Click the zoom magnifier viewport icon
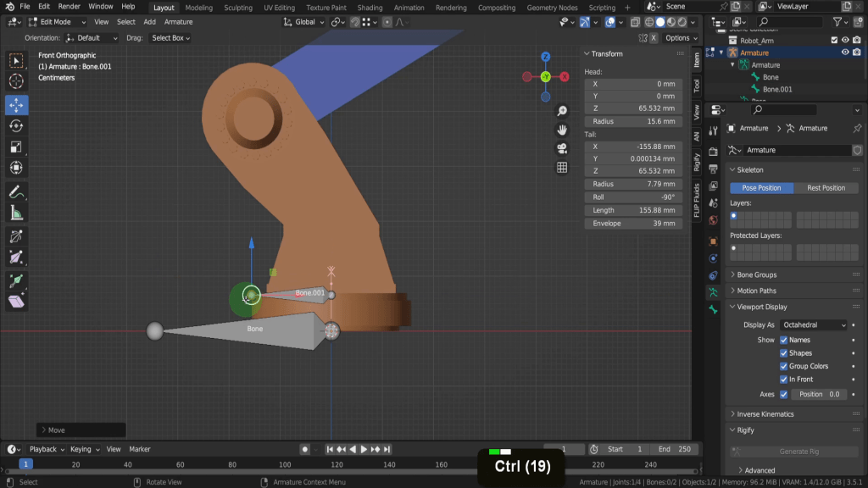 [561, 112]
